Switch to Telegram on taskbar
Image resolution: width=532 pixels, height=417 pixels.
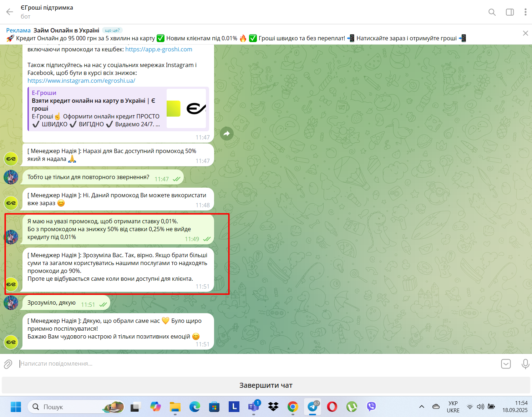click(313, 407)
